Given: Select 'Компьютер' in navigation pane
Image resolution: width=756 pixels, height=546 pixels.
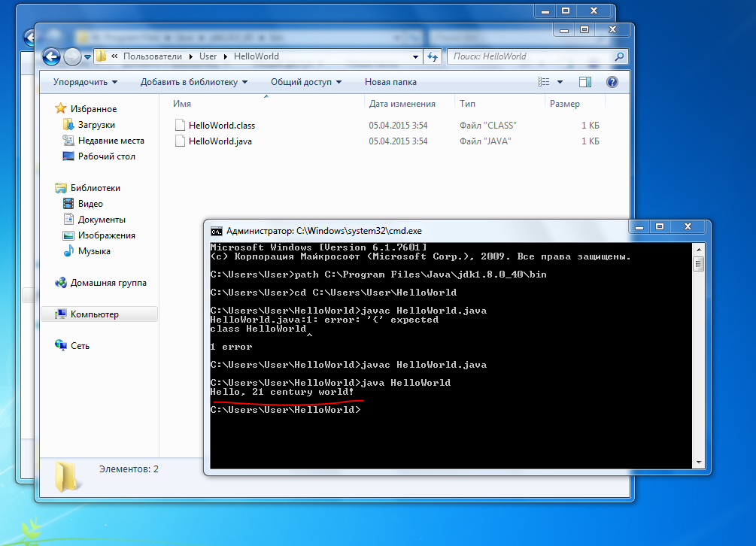Looking at the screenshot, I should pos(95,314).
